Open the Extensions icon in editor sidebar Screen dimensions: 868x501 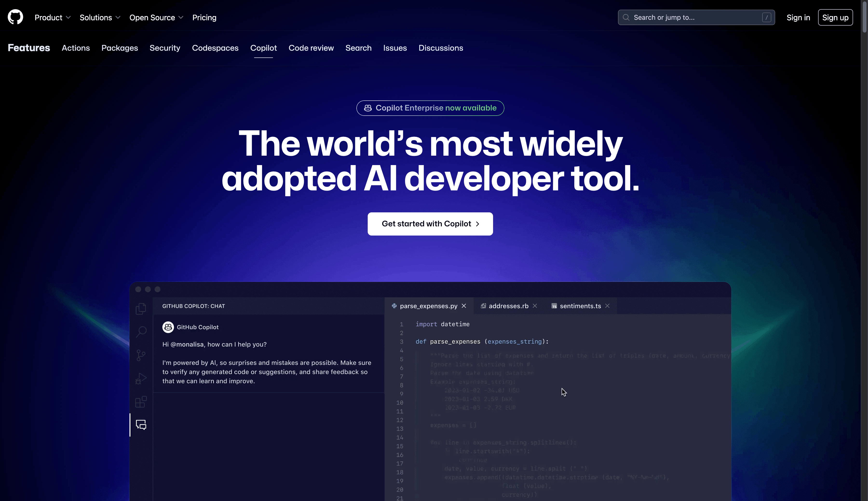[x=141, y=402]
